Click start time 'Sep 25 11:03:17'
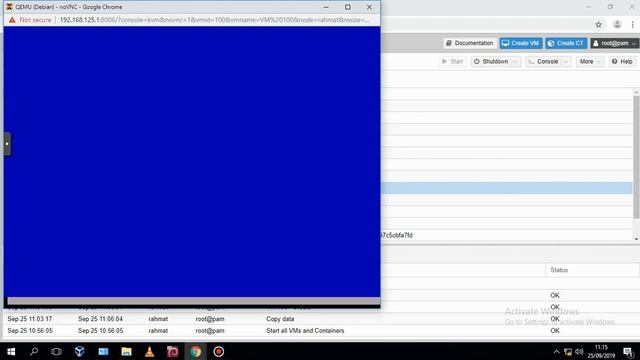 click(30, 319)
